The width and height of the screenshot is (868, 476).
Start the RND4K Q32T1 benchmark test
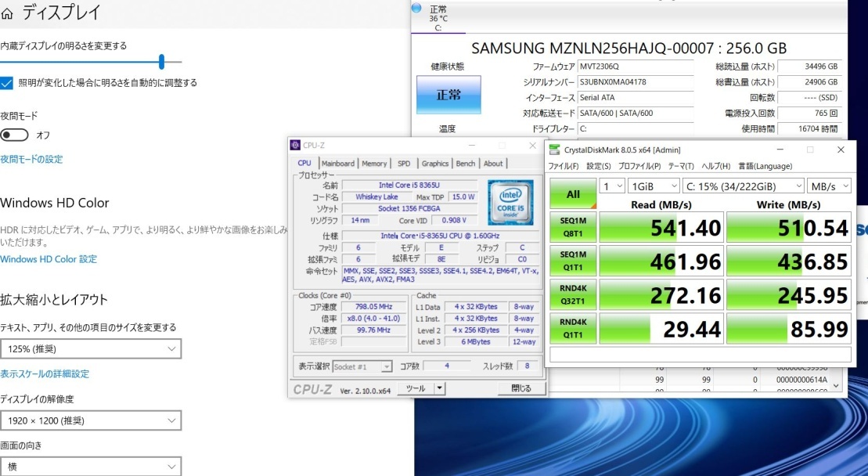[573, 294]
